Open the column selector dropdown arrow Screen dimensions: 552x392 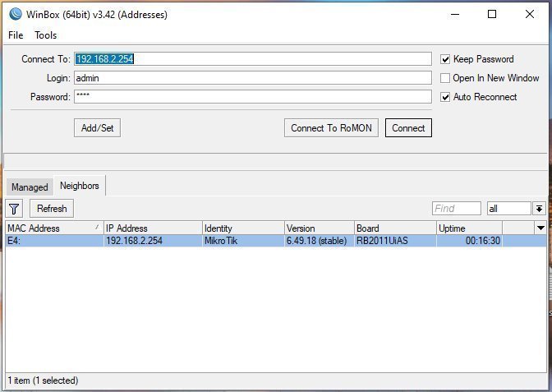541,228
